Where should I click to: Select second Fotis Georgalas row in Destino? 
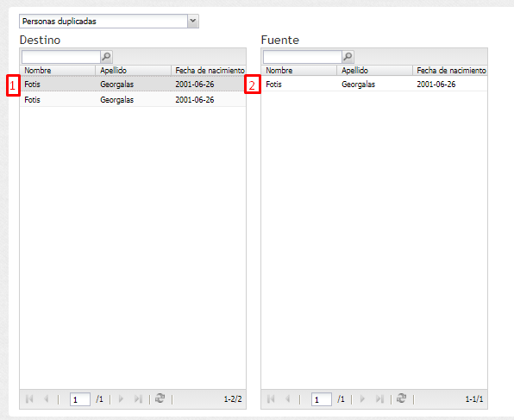(x=133, y=99)
